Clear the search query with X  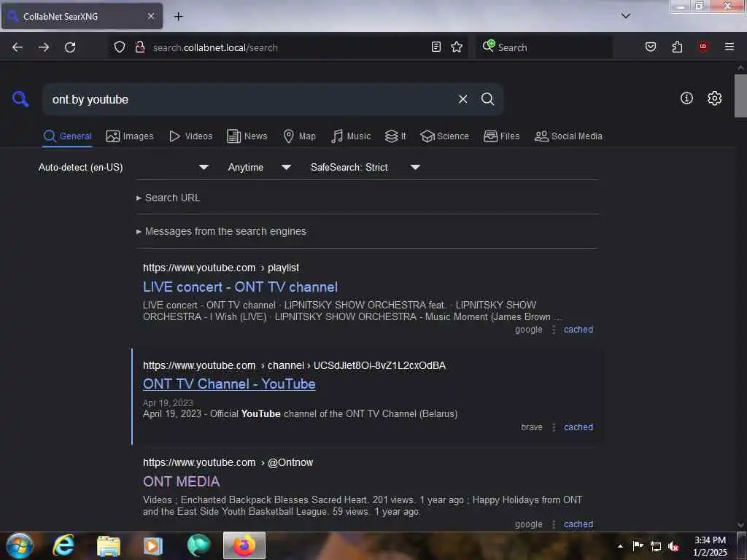(x=462, y=99)
